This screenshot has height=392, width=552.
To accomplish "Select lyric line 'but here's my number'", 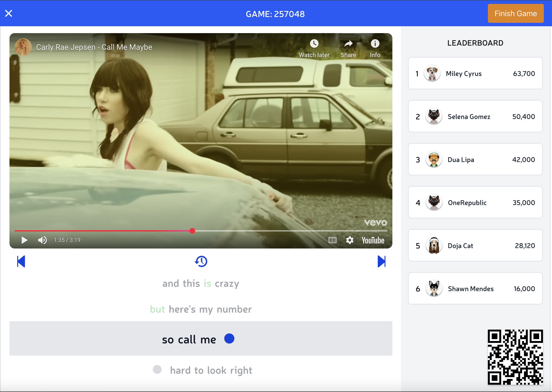I will point(201,309).
